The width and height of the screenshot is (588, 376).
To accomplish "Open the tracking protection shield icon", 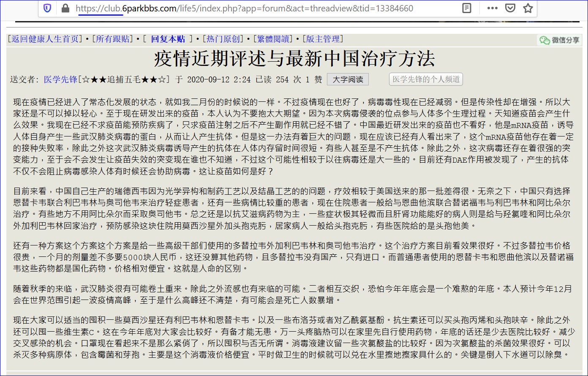I will coord(47,8).
